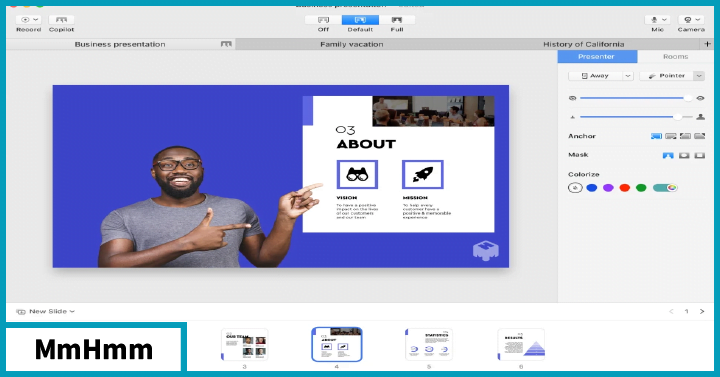Switch to the Rooms tab
This screenshot has height=377, width=720.
675,56
